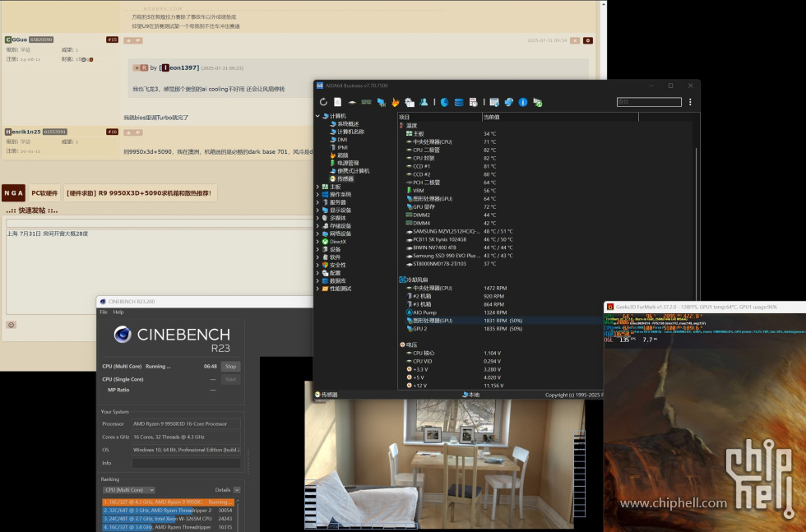Expand the 存储设备 tree node
This screenshot has height=532, width=806.
coord(317,225)
